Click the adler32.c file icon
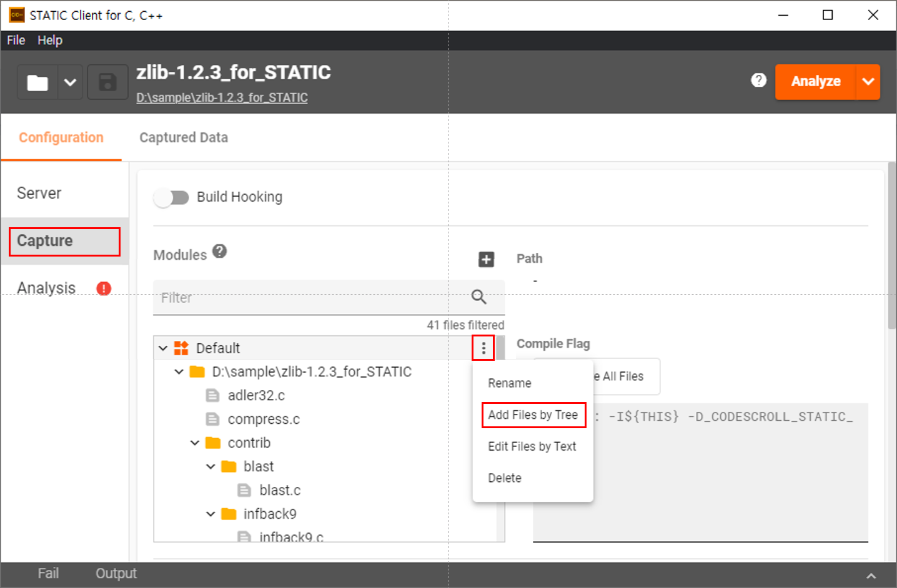 click(212, 396)
